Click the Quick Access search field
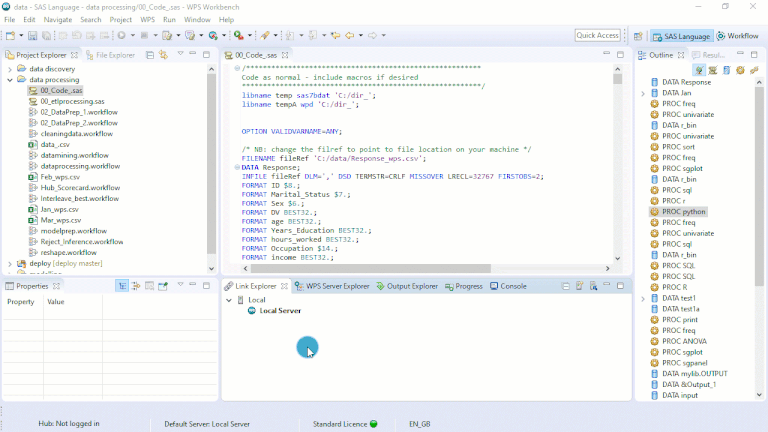768x432 pixels. 598,36
